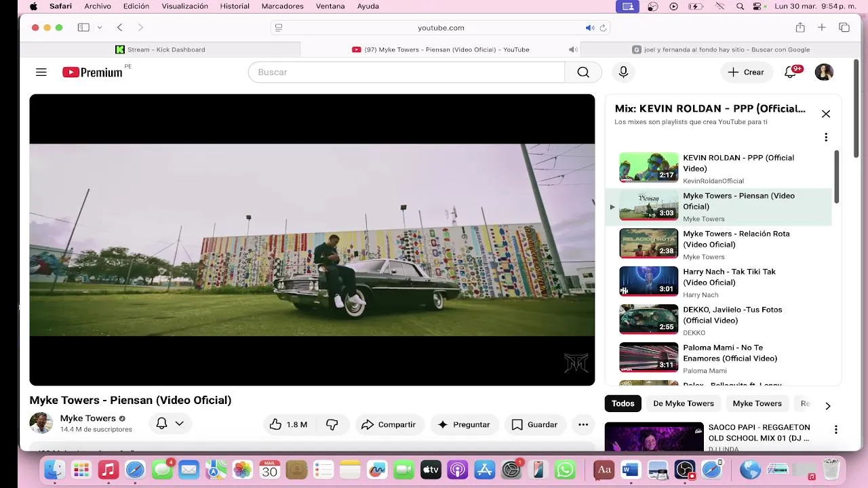The width and height of the screenshot is (868, 488).
Task: Open OBS from the Dock
Action: click(x=685, y=470)
